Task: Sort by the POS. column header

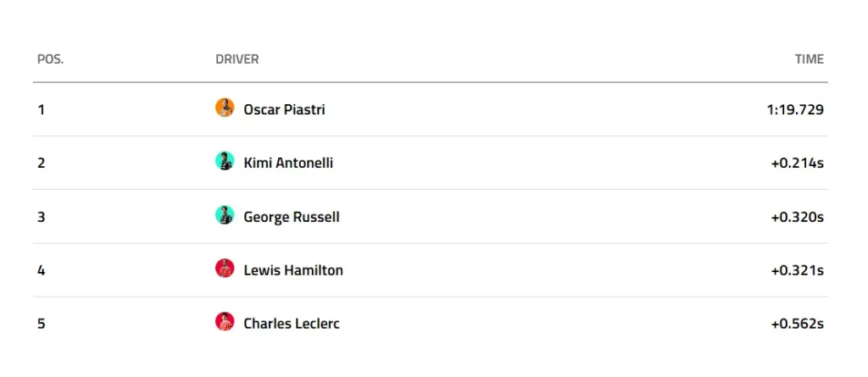Action: click(x=50, y=59)
